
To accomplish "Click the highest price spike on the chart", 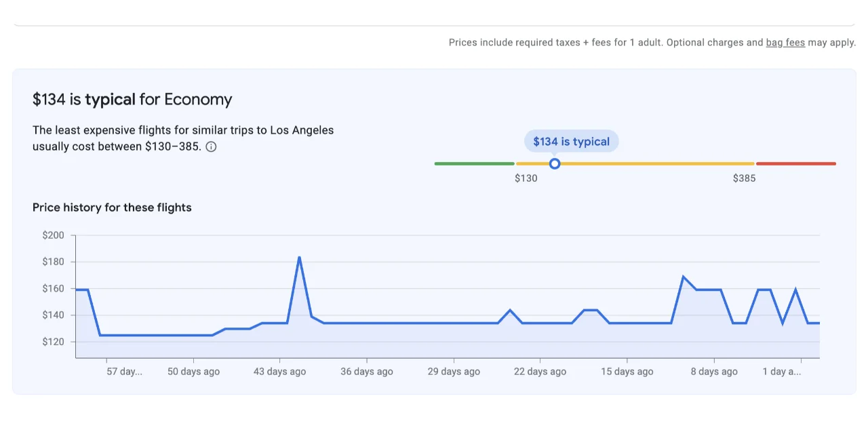I will [x=299, y=258].
